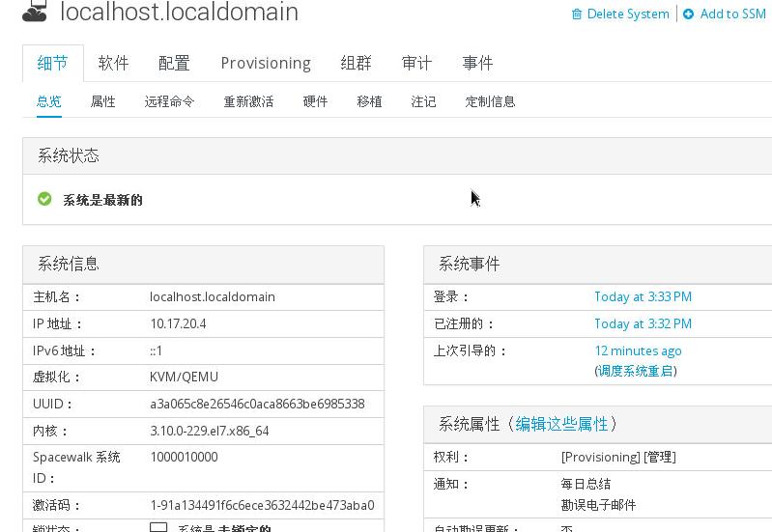The width and height of the screenshot is (772, 532).
Task: Click the IP address value 10.17.20.4
Action: 178,323
